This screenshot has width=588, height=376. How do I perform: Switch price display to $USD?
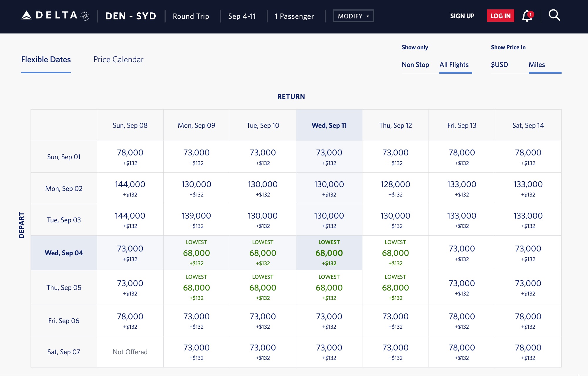pos(499,65)
